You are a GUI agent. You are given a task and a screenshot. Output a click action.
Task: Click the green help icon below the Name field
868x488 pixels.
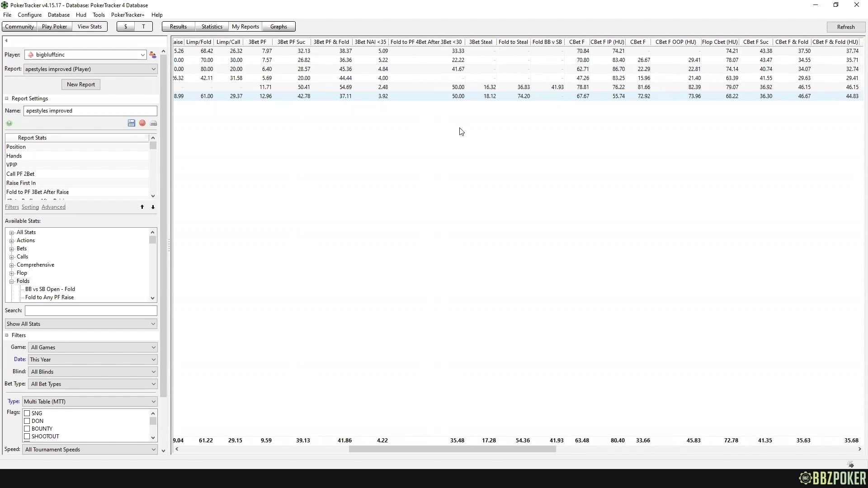9,123
